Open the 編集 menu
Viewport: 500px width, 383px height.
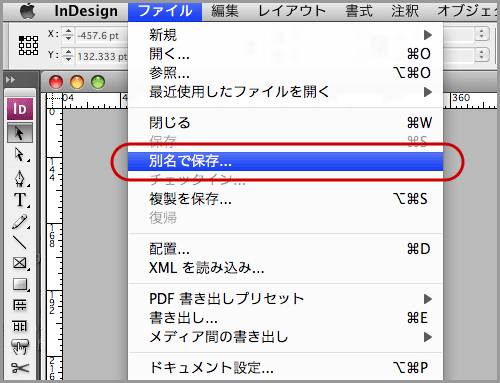pos(225,11)
